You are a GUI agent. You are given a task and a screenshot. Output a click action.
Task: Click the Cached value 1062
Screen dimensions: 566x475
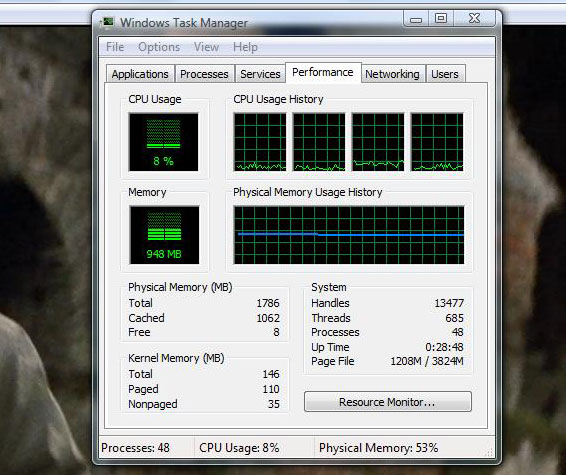[268, 318]
